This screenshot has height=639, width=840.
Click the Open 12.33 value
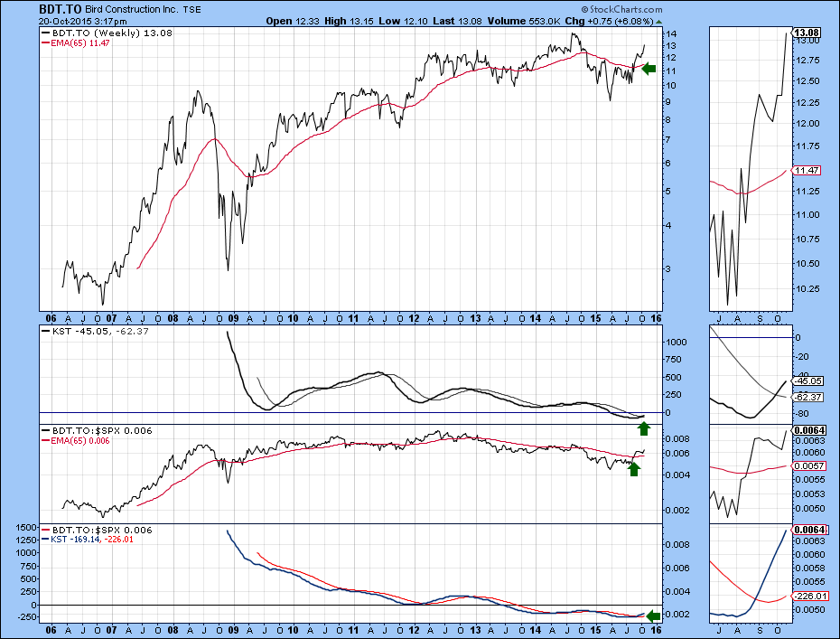(x=293, y=22)
